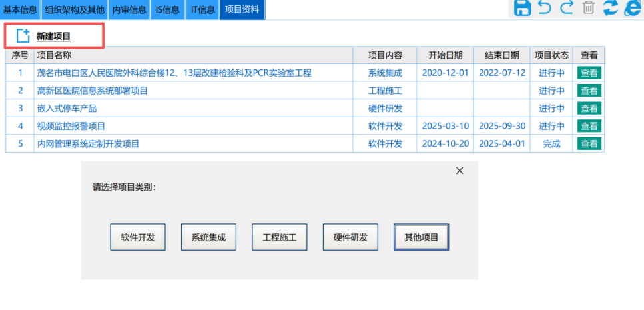Click the gray trash delete icon

coord(589,8)
